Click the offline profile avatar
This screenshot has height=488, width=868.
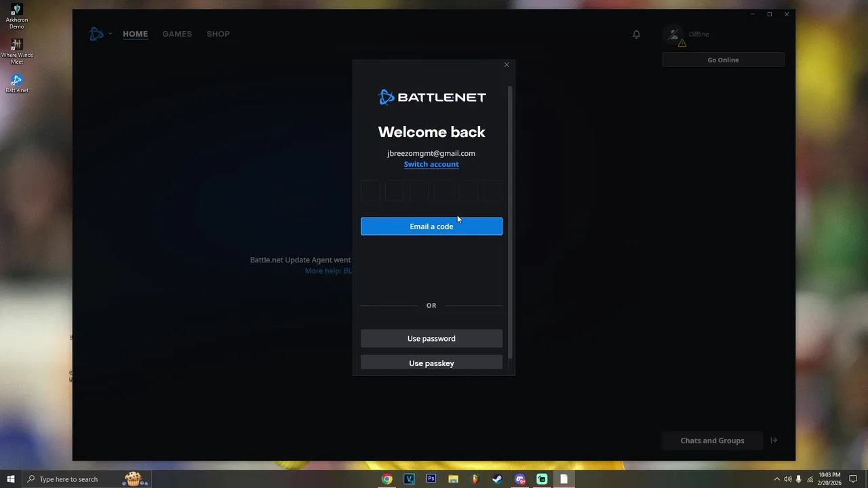pyautogui.click(x=673, y=34)
